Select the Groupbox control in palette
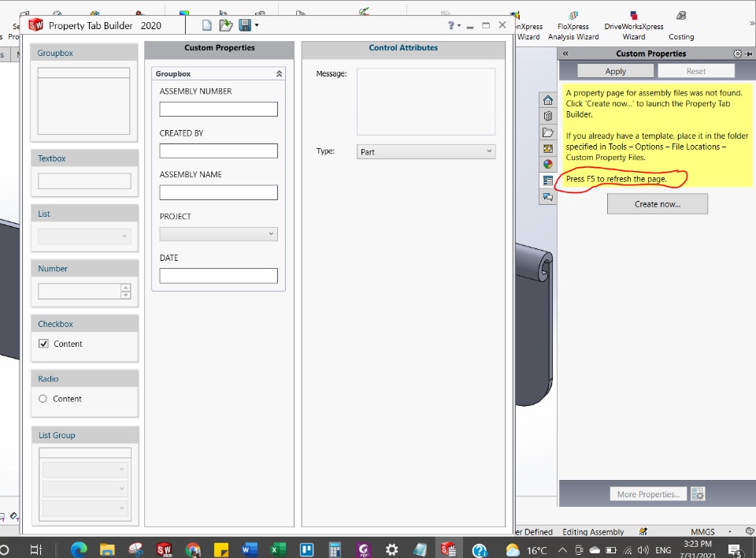The width and height of the screenshot is (756, 558). coord(84,93)
